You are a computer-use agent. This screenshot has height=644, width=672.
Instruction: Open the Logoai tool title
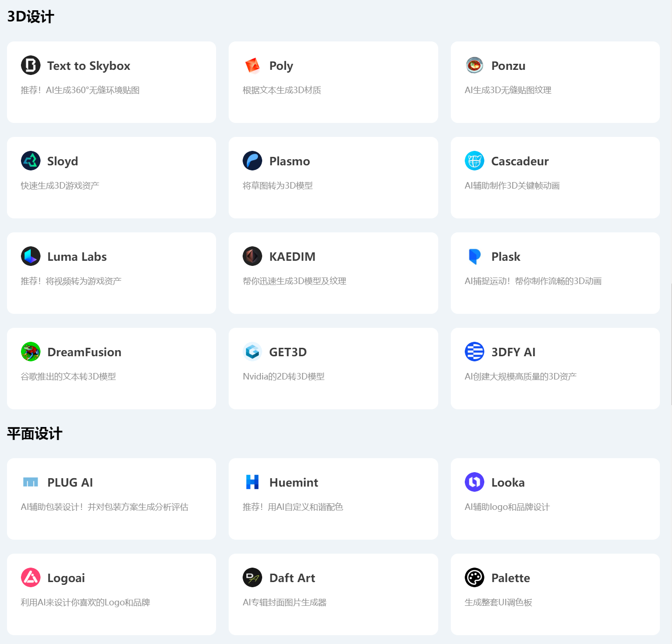pos(66,578)
